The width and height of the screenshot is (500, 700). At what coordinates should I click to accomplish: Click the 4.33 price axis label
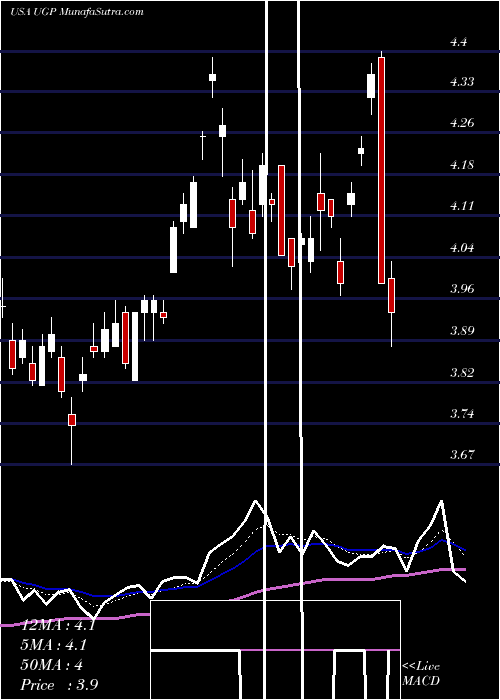click(x=462, y=82)
